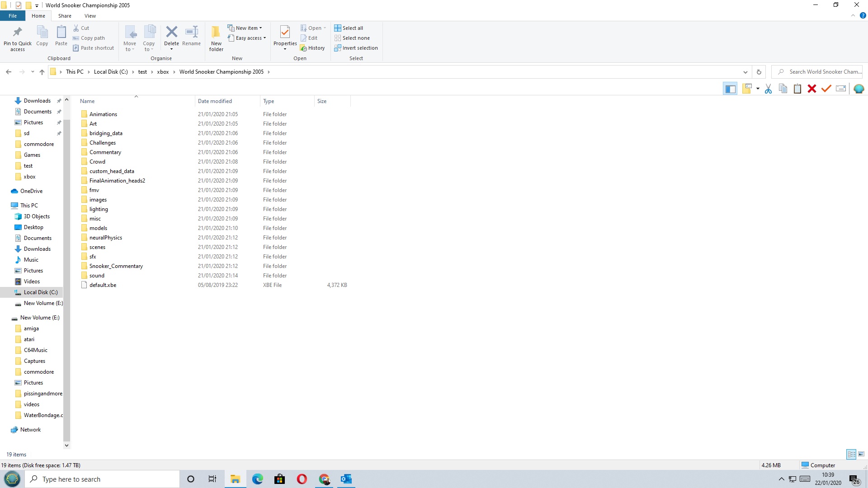Open Classic Shell settings via the shell icon

coord(859,89)
